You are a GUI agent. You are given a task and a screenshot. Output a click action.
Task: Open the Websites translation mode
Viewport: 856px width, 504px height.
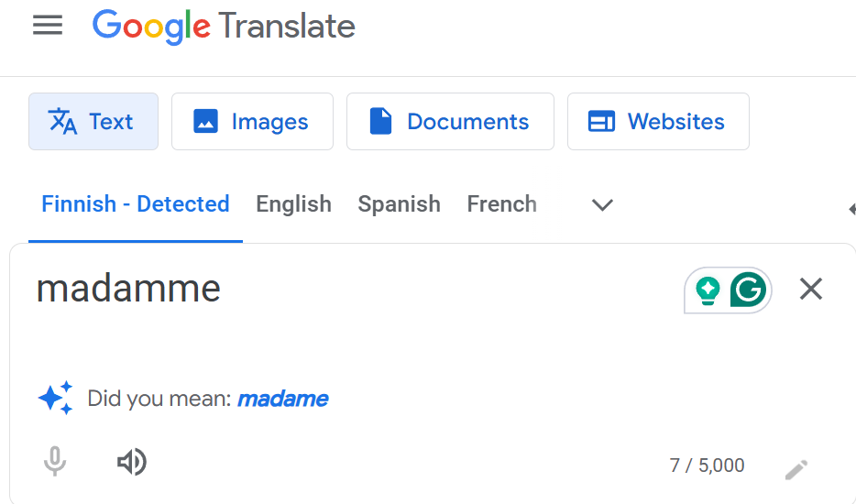658,121
